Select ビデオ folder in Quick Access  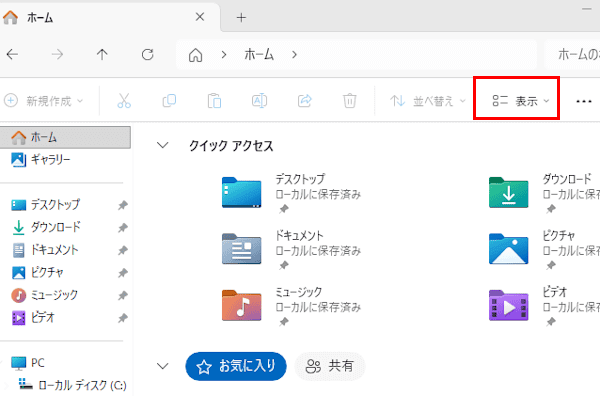544,306
